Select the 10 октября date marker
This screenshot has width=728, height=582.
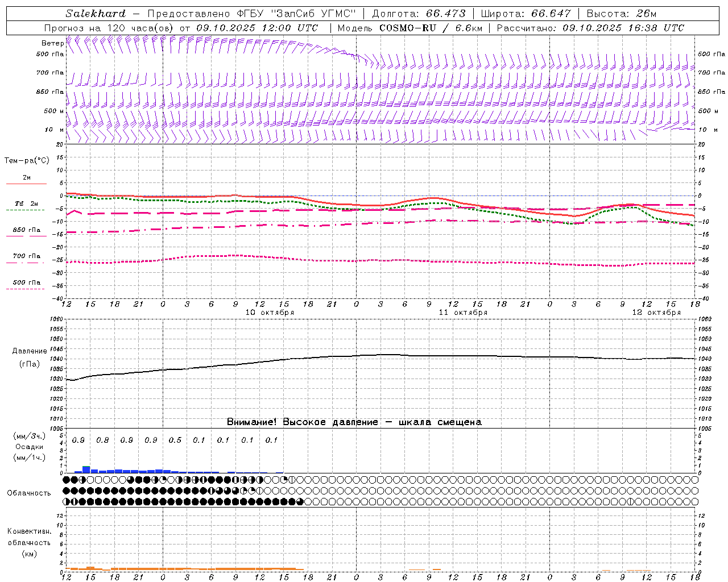270,313
